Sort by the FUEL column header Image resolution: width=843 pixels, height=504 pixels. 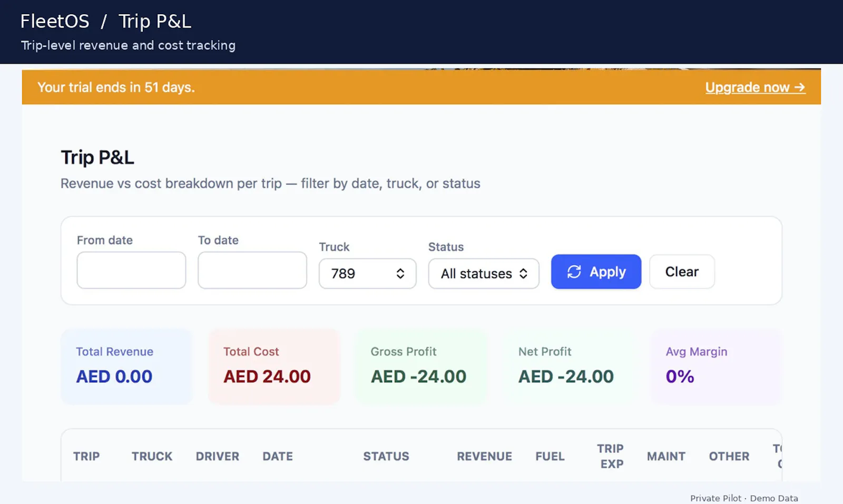[550, 456]
